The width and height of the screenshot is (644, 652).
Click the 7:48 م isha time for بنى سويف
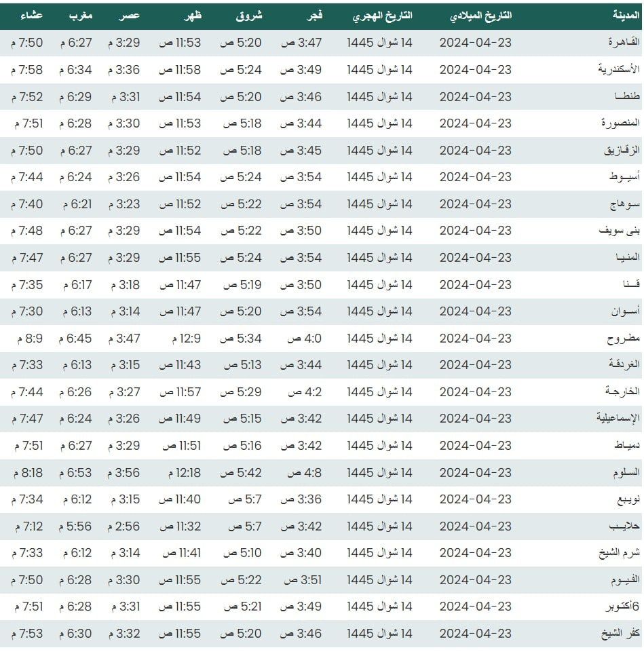(x=26, y=231)
